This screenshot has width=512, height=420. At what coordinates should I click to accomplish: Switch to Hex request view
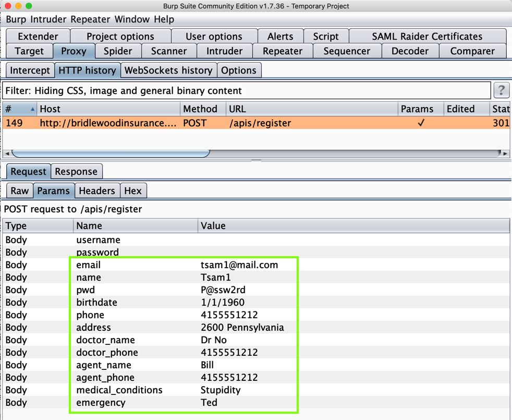(133, 191)
